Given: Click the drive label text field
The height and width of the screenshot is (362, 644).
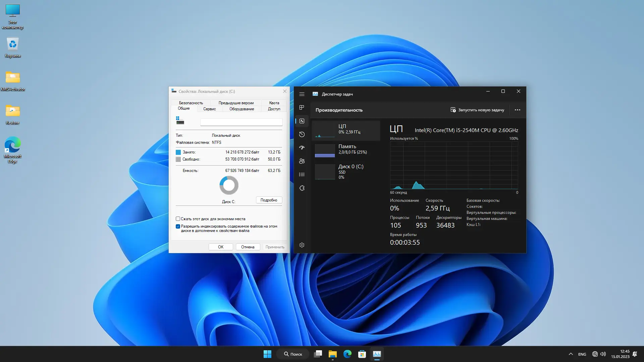Looking at the screenshot, I should click(241, 122).
